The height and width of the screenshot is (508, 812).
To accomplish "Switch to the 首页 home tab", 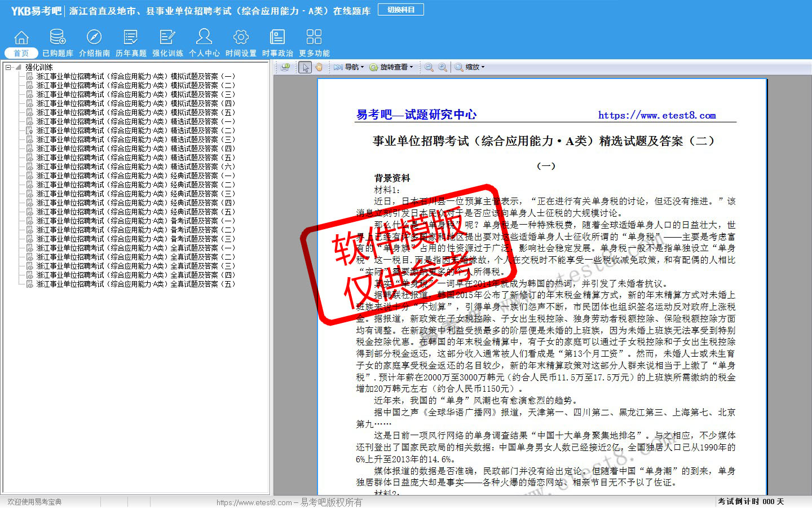I will click(x=21, y=53).
